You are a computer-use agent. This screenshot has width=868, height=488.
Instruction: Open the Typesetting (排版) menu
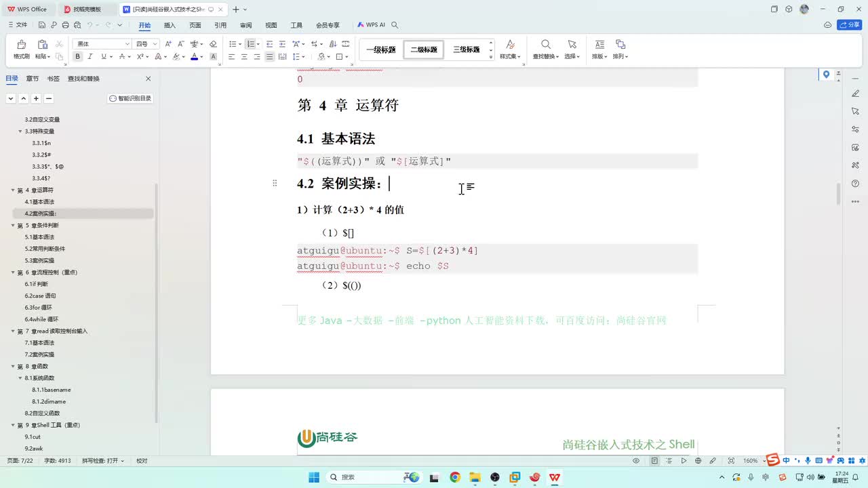(x=599, y=49)
